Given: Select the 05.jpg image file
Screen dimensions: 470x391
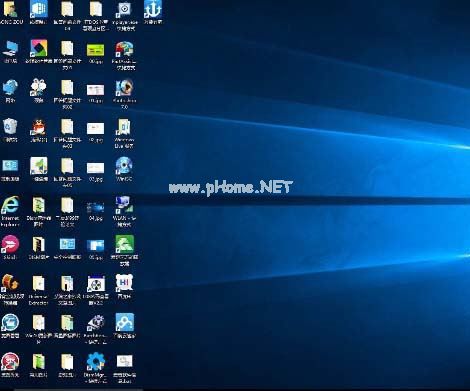Looking at the screenshot, I should (96, 245).
